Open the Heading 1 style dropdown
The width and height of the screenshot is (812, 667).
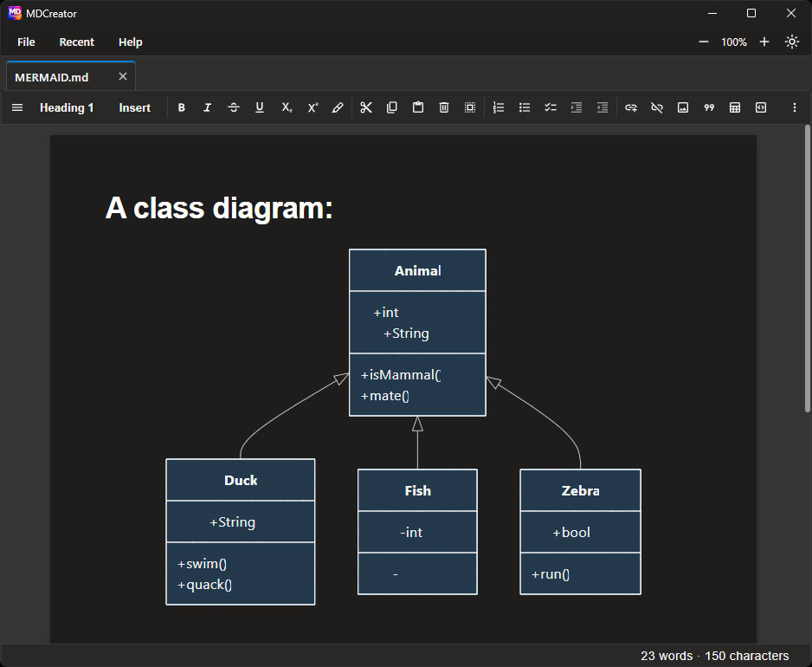67,107
